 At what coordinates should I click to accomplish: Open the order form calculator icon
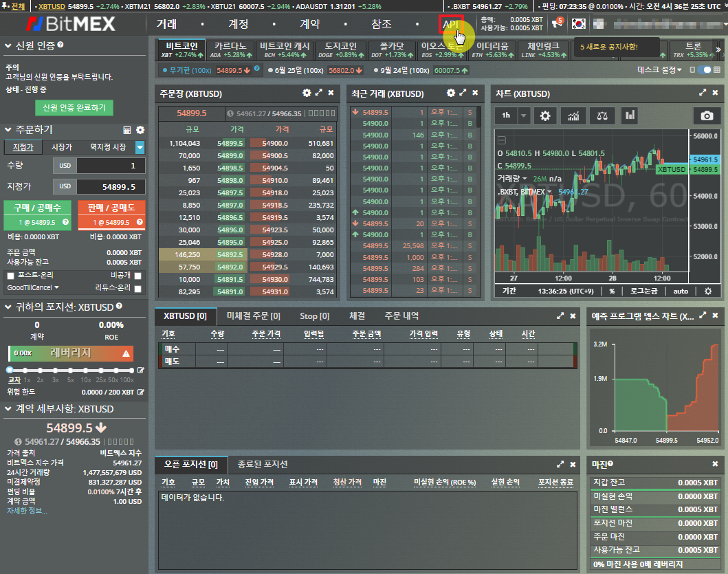tap(127, 130)
